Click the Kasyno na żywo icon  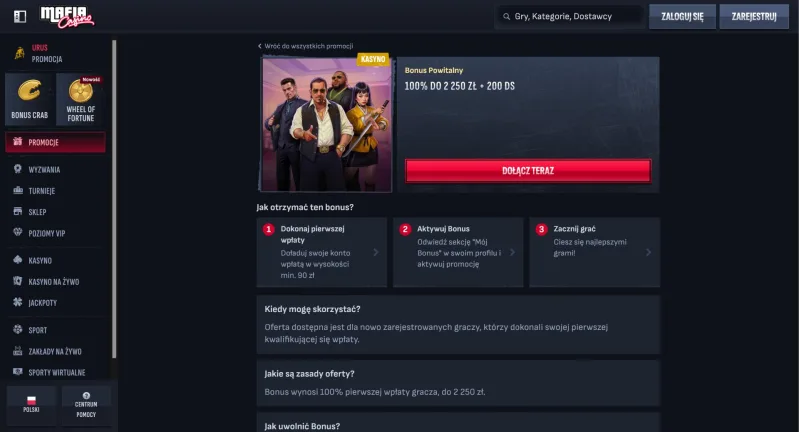(x=18, y=281)
